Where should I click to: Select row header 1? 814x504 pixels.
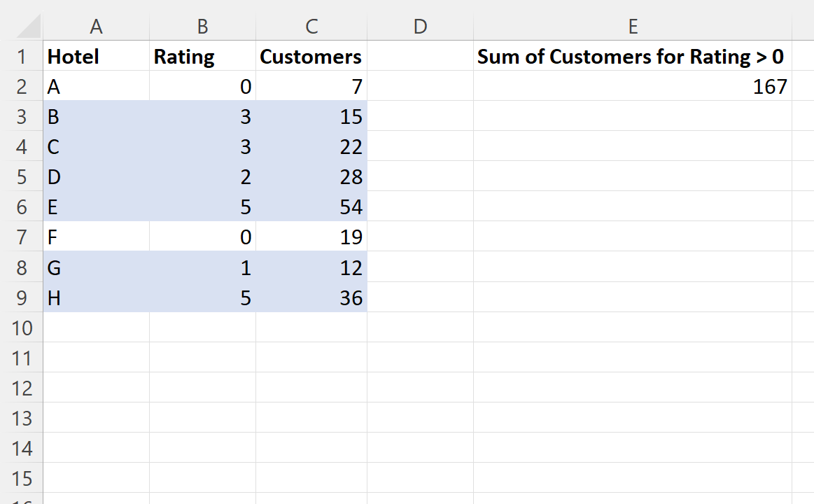(22, 56)
